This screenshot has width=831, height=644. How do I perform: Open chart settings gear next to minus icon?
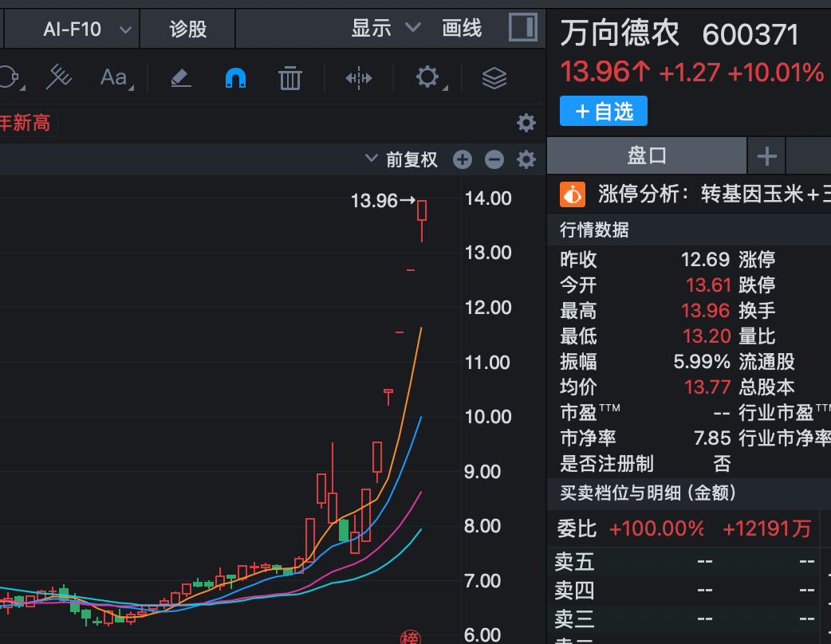pos(526,159)
